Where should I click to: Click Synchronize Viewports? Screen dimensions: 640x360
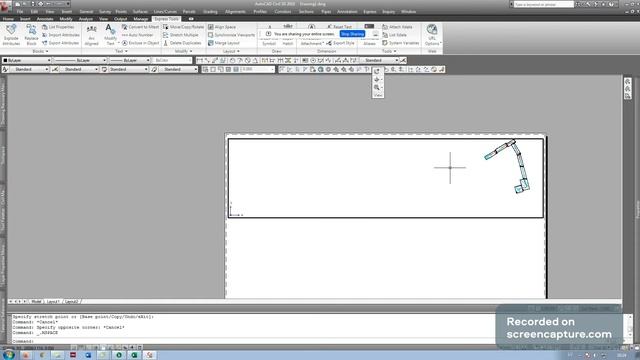pos(231,35)
